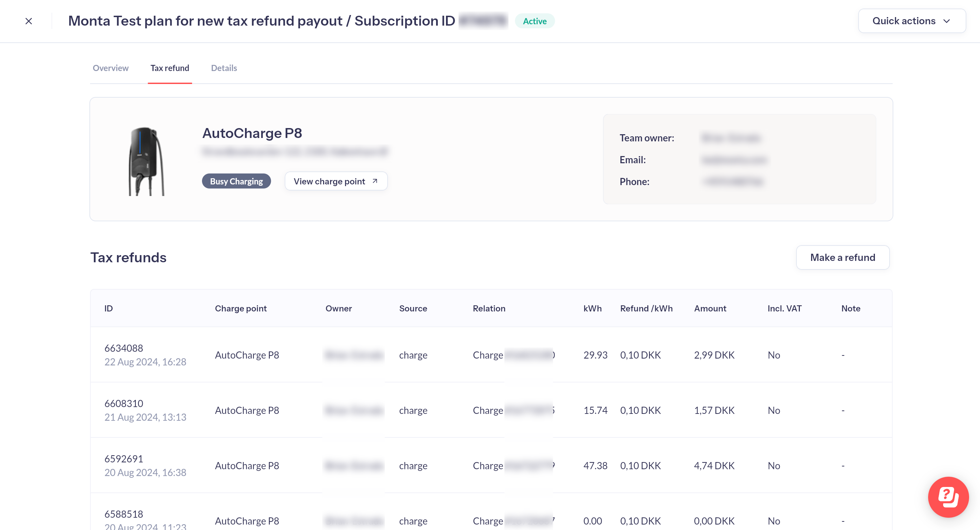
Task: Open the red help chat widget
Action: point(948,497)
